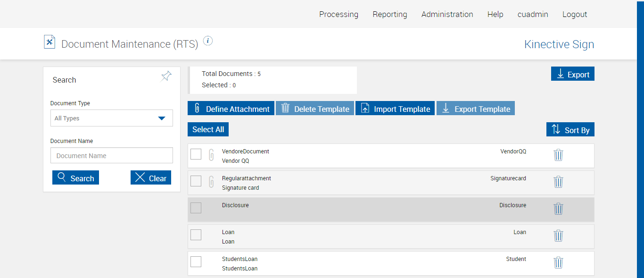Viewport: 644px width, 278px height.
Task: Click the Logout link
Action: point(574,14)
